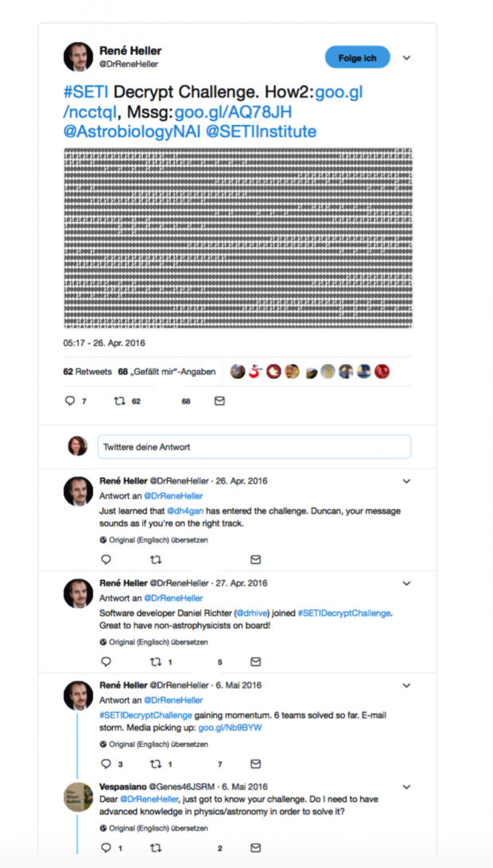Click the retweet icon showing 62 retweets
This screenshot has width=493, height=868.
(x=119, y=401)
